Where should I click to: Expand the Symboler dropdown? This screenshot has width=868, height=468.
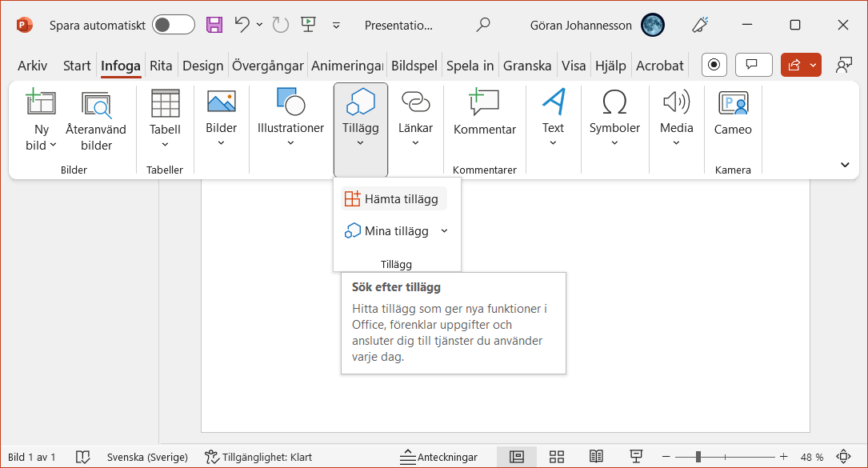pyautogui.click(x=614, y=122)
